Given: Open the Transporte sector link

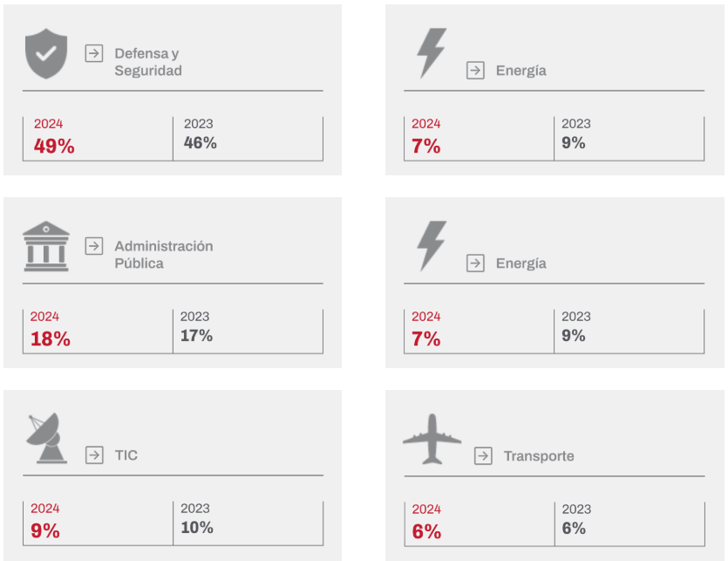Looking at the screenshot, I should pos(539,456).
